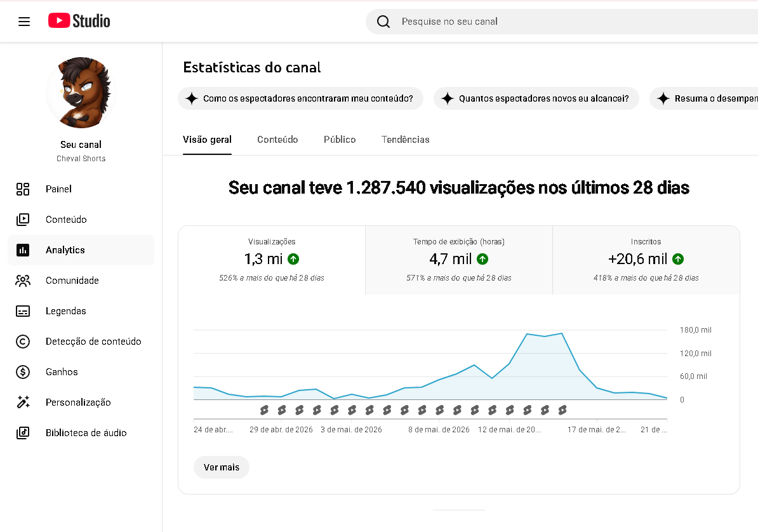
Task: Switch to the Público tab
Action: [x=340, y=140]
